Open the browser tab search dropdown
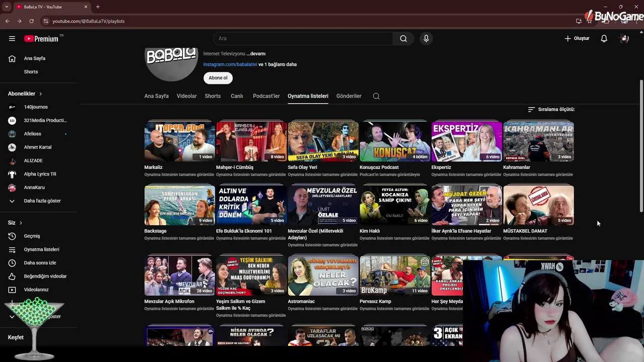Screen dimensions: 644x362 6,7
